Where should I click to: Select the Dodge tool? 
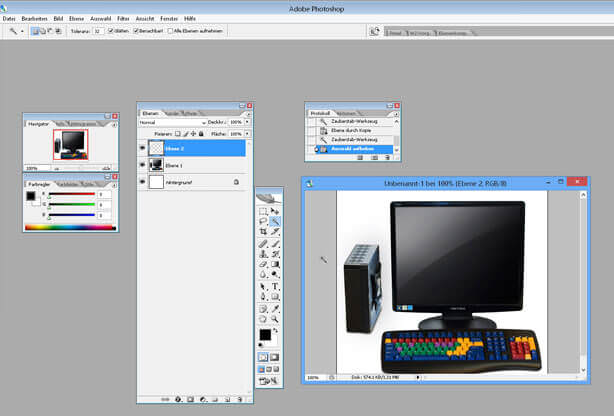275,275
